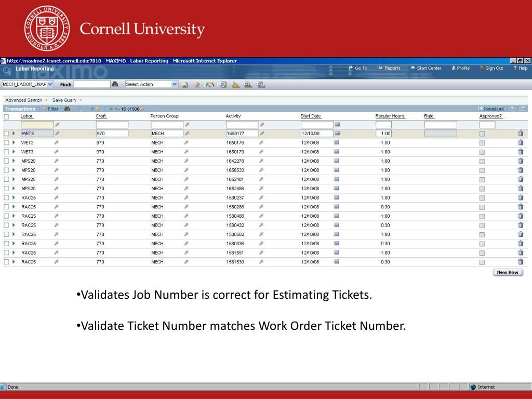Click the Clear Changes eraser toolbar icon
The image size is (532, 399).
tap(197, 85)
